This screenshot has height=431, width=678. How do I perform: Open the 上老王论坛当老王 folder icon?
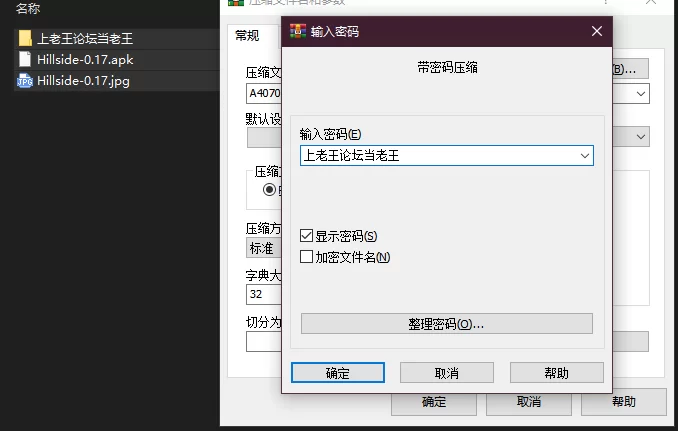(x=25, y=38)
